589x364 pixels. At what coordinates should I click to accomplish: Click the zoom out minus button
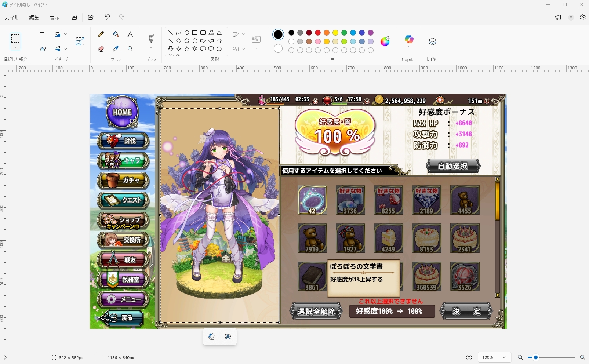(520, 357)
